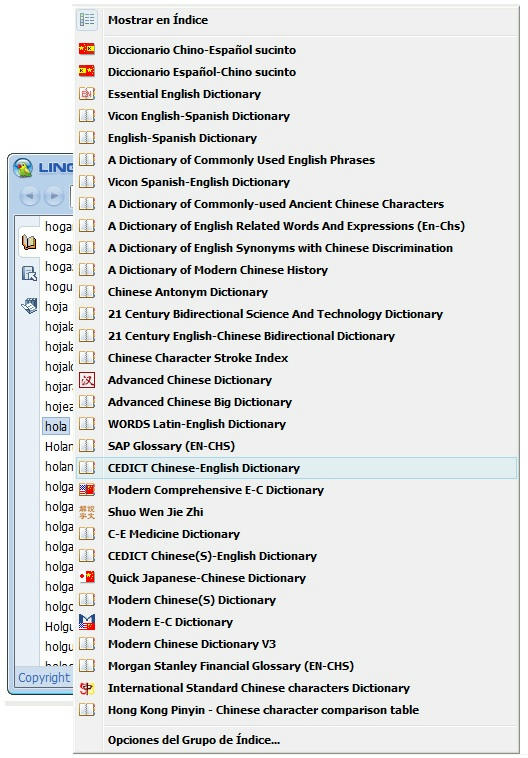Select Mostrar en Índice menu entry

coord(296,20)
